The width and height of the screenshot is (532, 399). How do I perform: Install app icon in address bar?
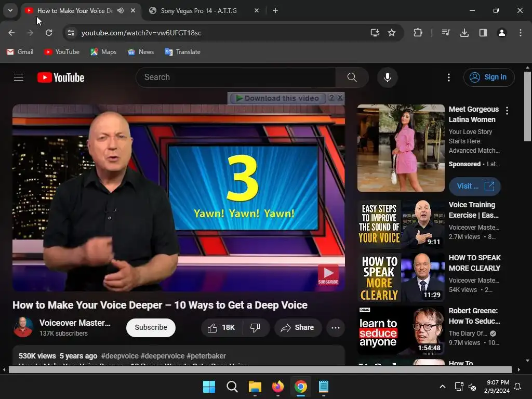click(375, 33)
